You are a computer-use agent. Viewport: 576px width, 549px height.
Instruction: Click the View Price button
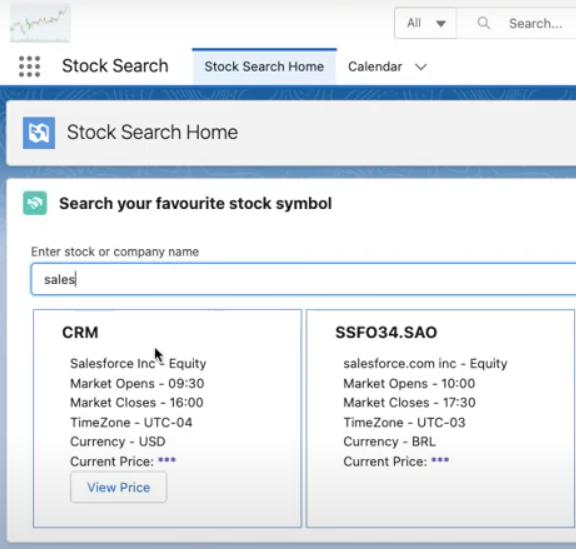click(x=119, y=487)
